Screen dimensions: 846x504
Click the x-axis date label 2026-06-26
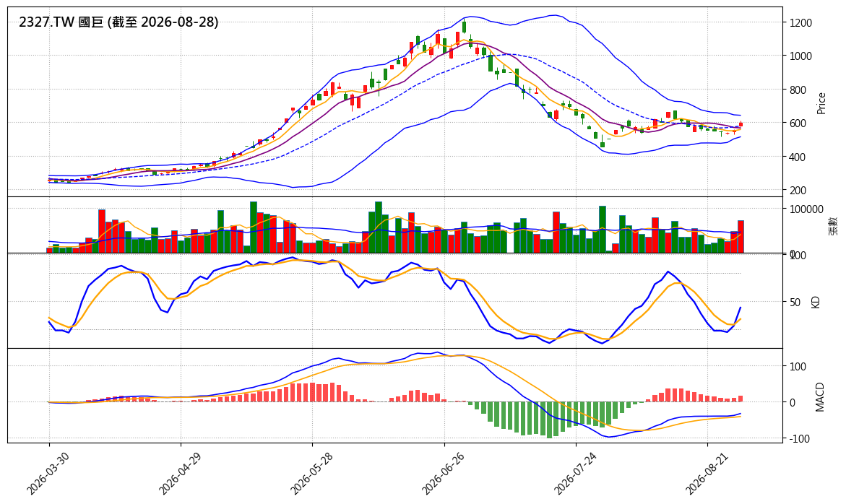442,473
